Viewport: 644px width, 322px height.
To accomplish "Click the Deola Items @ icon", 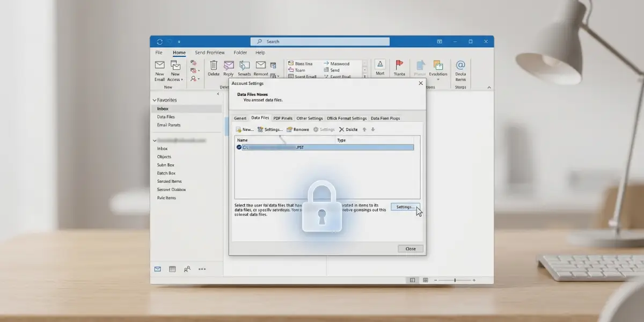I will click(460, 65).
